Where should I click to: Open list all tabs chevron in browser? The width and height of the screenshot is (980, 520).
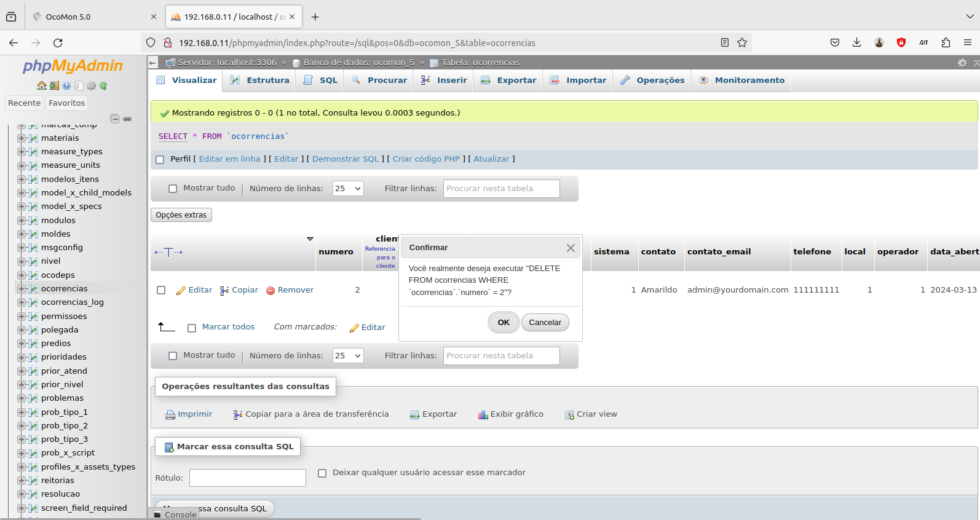click(x=970, y=17)
